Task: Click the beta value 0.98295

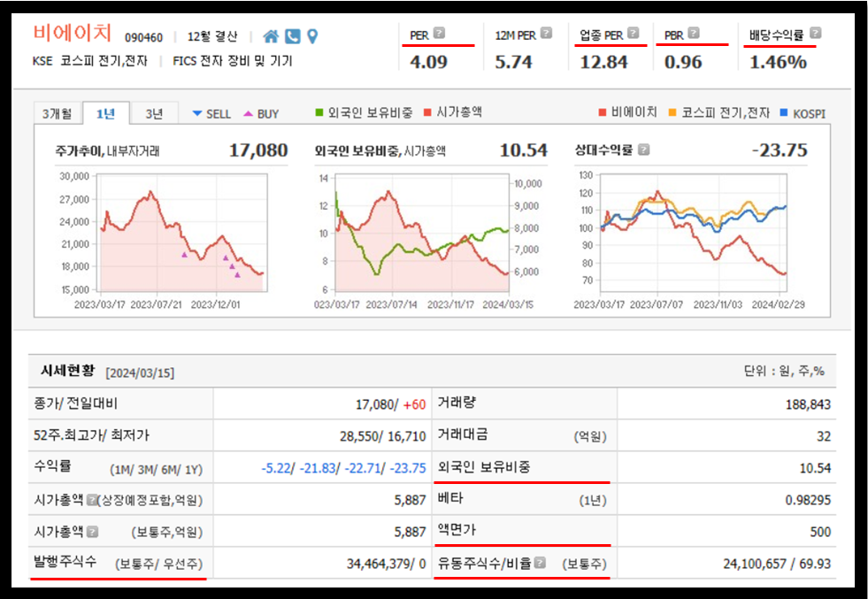Action: click(808, 500)
